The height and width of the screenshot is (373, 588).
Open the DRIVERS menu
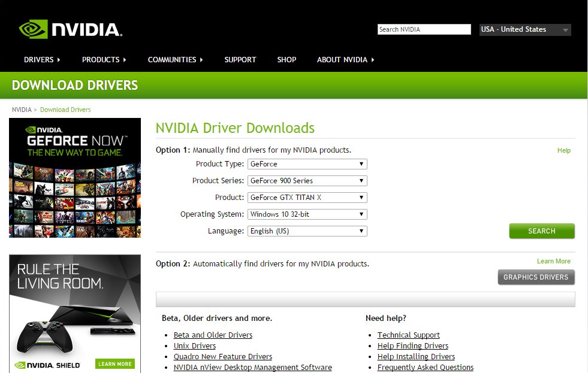38,59
